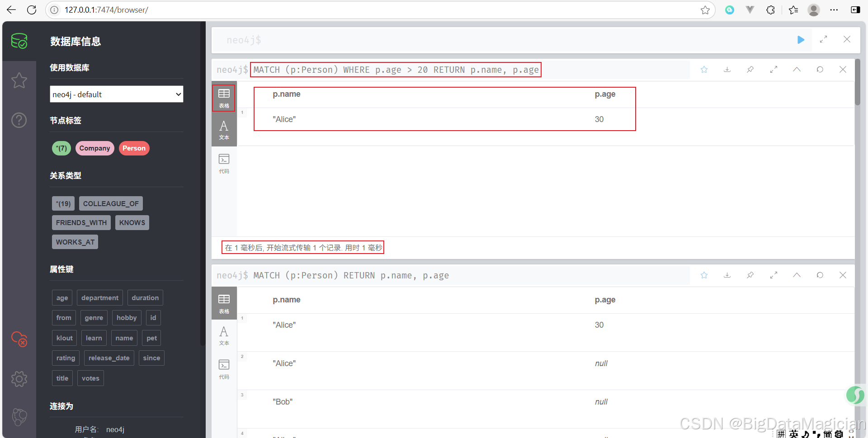The height and width of the screenshot is (438, 868).
Task: Click the age property key
Action: click(x=62, y=298)
